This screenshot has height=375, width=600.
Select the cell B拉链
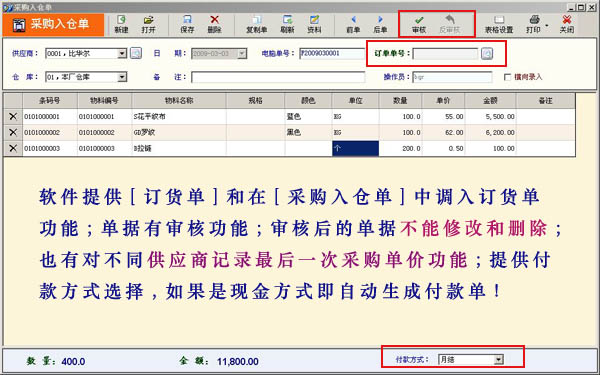(x=179, y=148)
